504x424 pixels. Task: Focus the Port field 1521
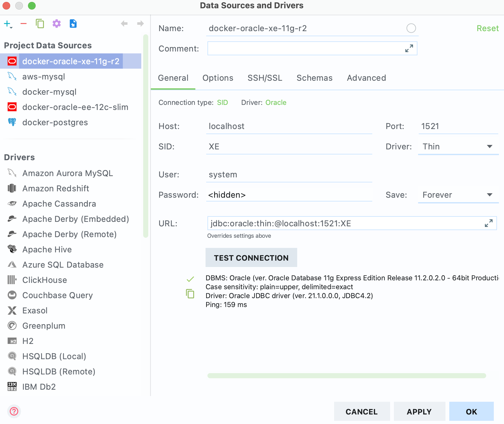458,126
